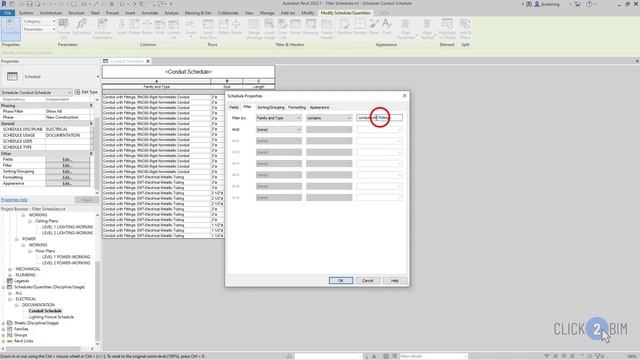Collapse the Schedules/Quantities browser node
Viewport: 640px width, 360px height.
[x=3, y=287]
